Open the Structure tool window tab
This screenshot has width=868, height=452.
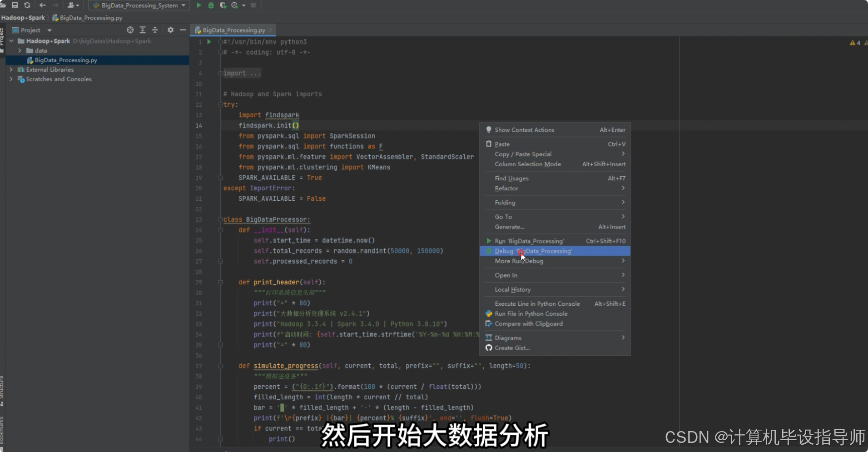[x=2, y=391]
